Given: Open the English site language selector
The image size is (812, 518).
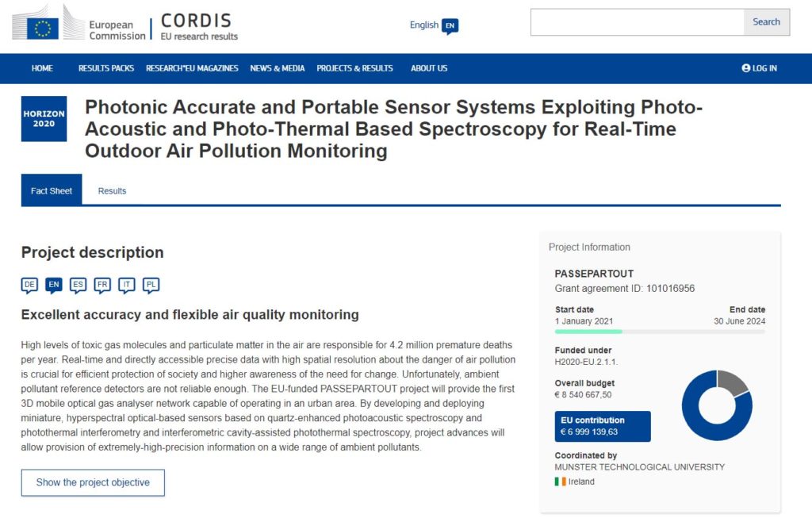Looking at the screenshot, I should (x=434, y=25).
